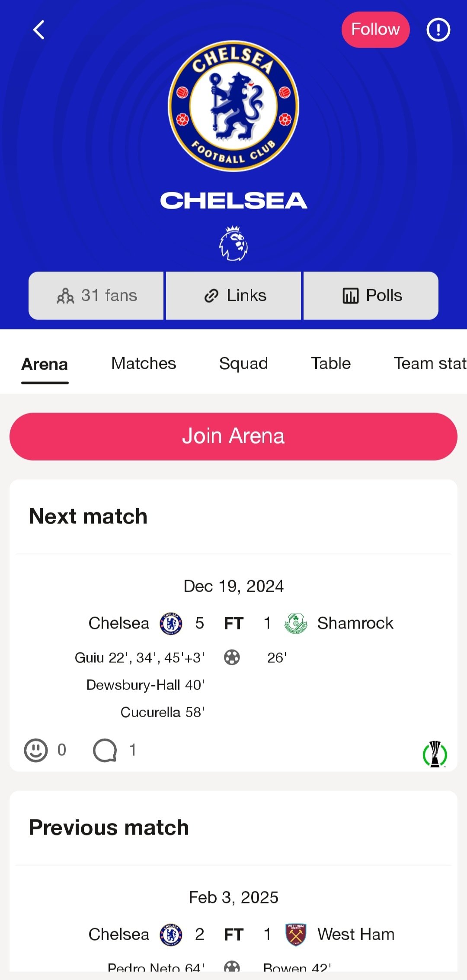Open the Table tab

click(x=331, y=364)
